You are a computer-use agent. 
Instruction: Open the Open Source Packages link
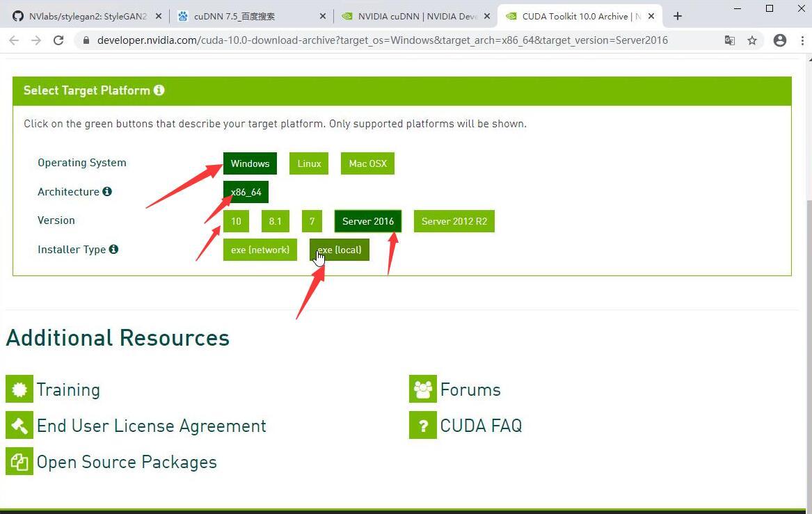(x=127, y=462)
